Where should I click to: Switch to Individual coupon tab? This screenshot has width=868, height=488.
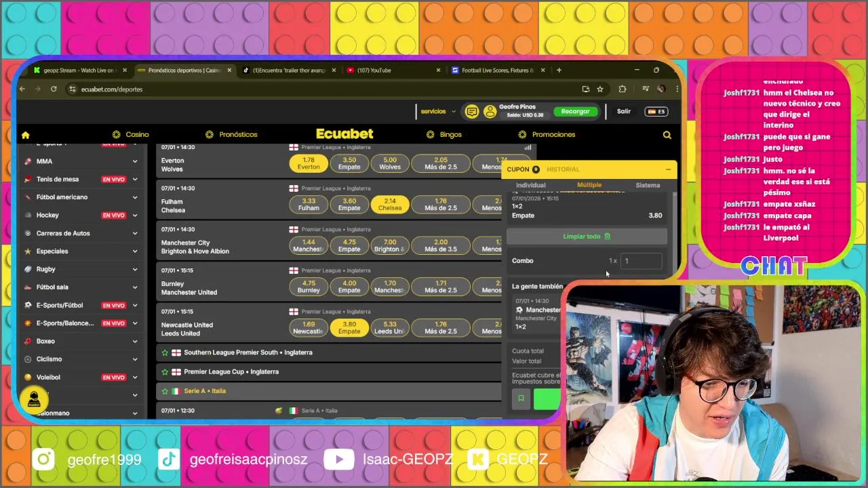(531, 185)
